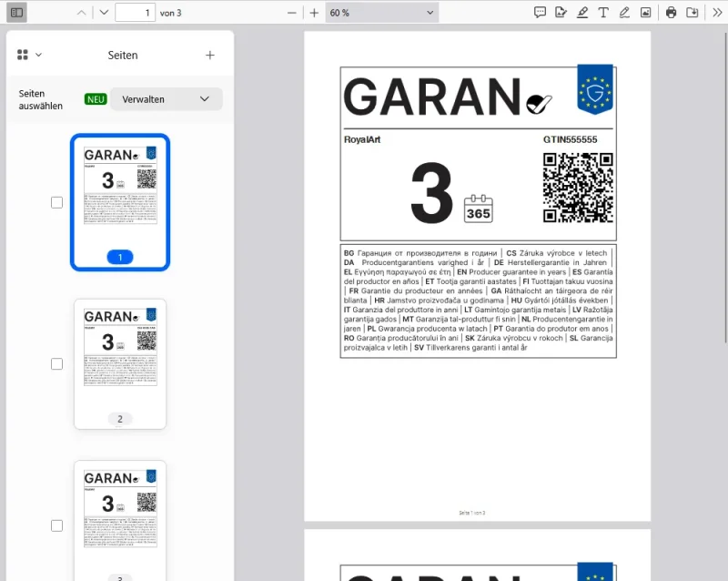
Task: Select page 3 thumbnail
Action: pyautogui.click(x=120, y=521)
